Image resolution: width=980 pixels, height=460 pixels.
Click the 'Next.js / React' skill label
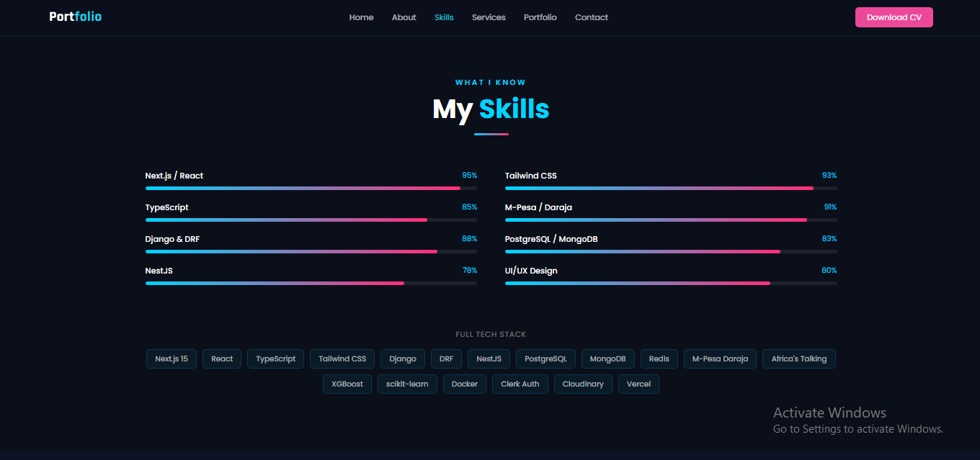point(174,176)
